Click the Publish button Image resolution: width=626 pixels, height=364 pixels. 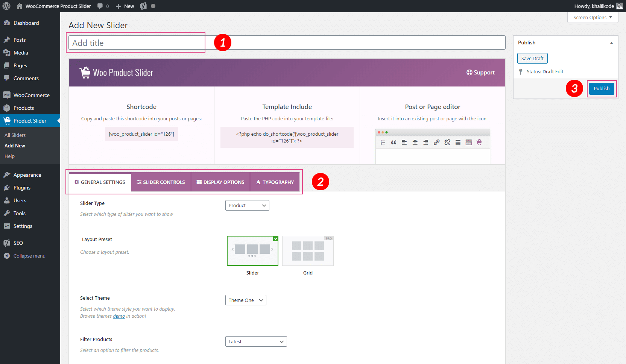pos(602,88)
